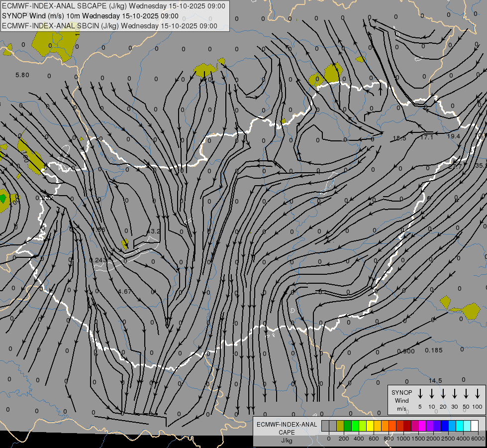Screen dimensions: 487x448
Task: Click the SBCAPE title line in header
Action: 114,6
